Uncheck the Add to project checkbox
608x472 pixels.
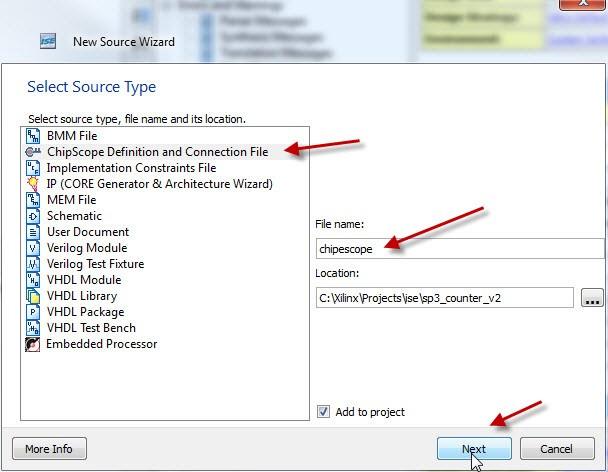click(323, 411)
